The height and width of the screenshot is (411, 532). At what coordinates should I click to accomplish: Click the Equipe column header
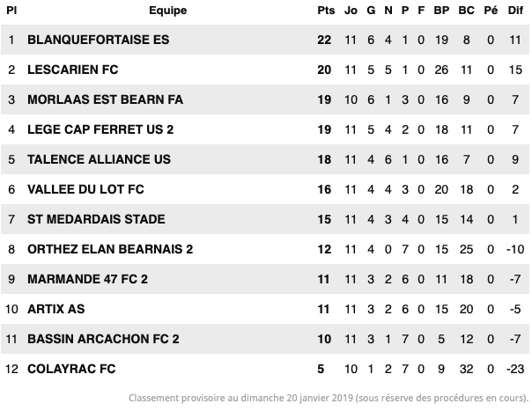(168, 11)
